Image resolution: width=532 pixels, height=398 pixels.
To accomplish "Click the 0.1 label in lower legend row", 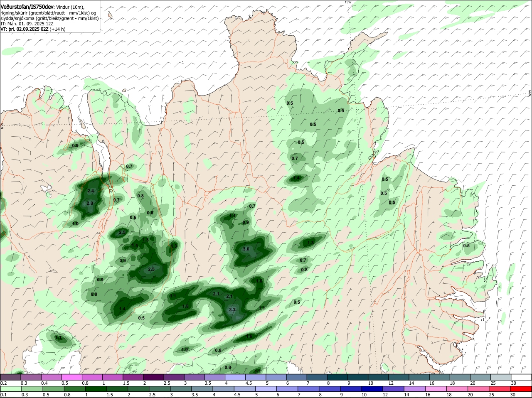I will (3, 395).
